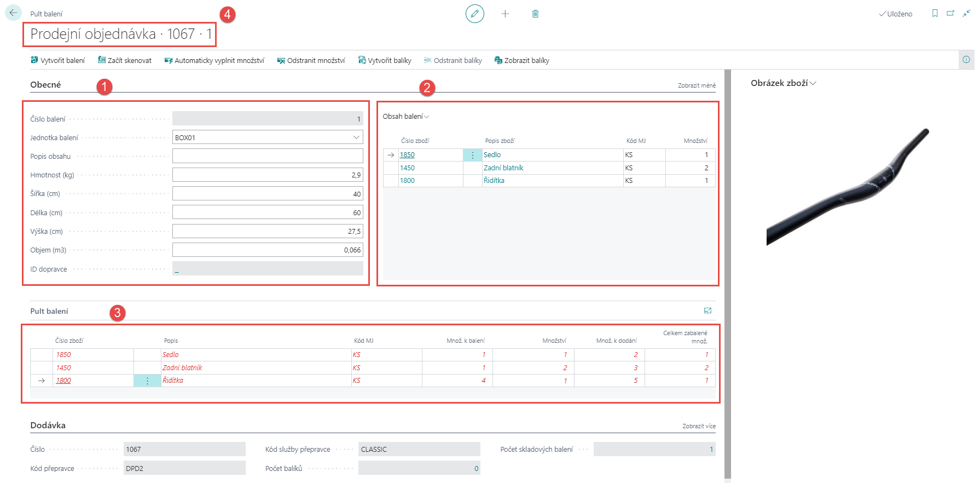Click the bookmark icon
Image resolution: width=980 pixels, height=483 pixels.
coord(935,14)
